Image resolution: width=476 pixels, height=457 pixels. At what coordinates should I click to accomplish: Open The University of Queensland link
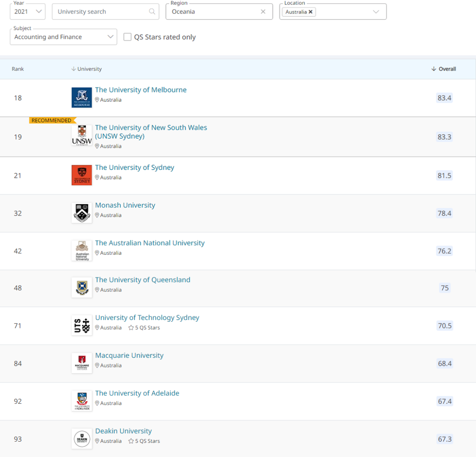(143, 280)
